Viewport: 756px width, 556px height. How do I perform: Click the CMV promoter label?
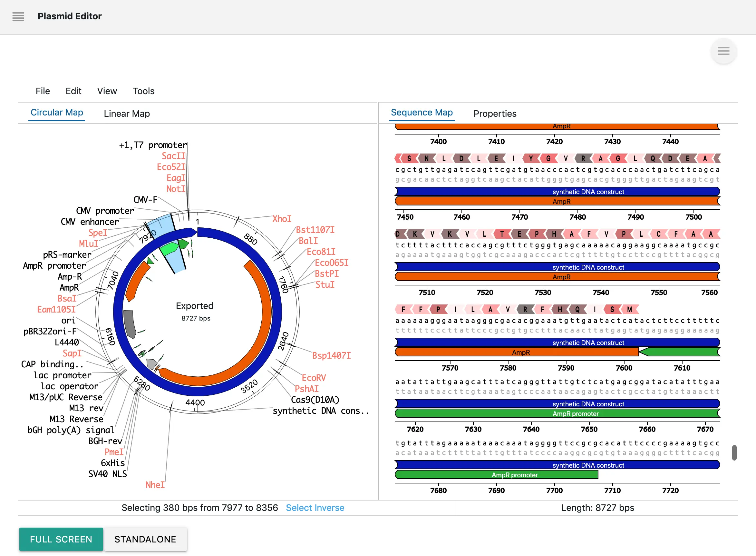click(105, 211)
